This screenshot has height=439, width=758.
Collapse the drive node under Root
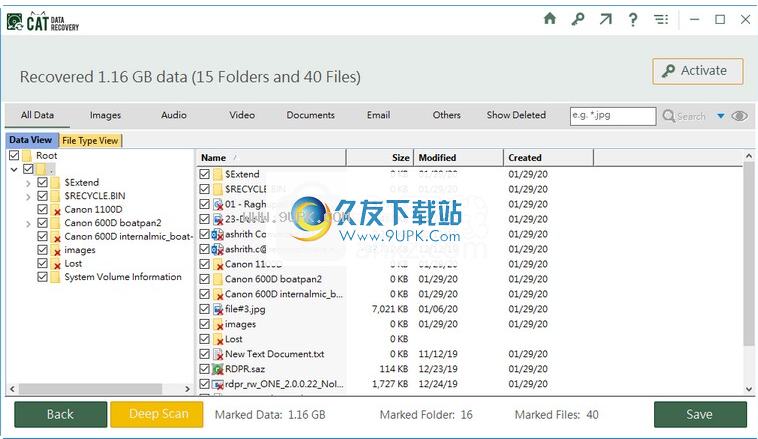coord(14,169)
